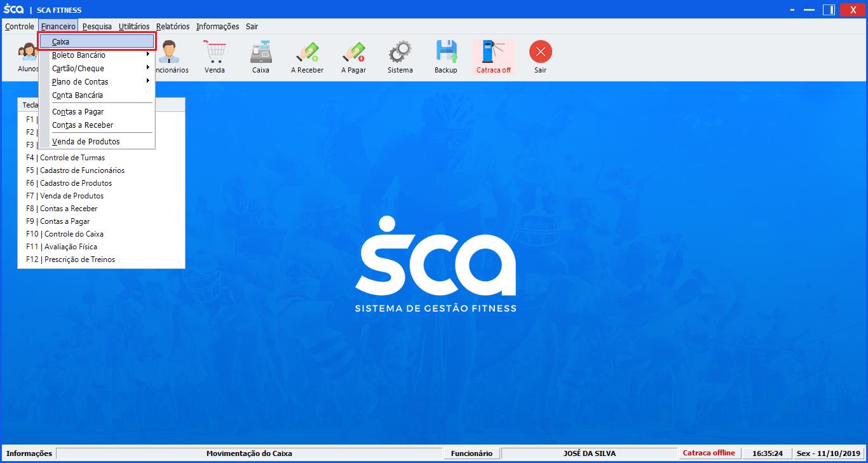Screen dimensions: 868x463
Task: Maximize the SCA Fitness window
Action: [829, 10]
